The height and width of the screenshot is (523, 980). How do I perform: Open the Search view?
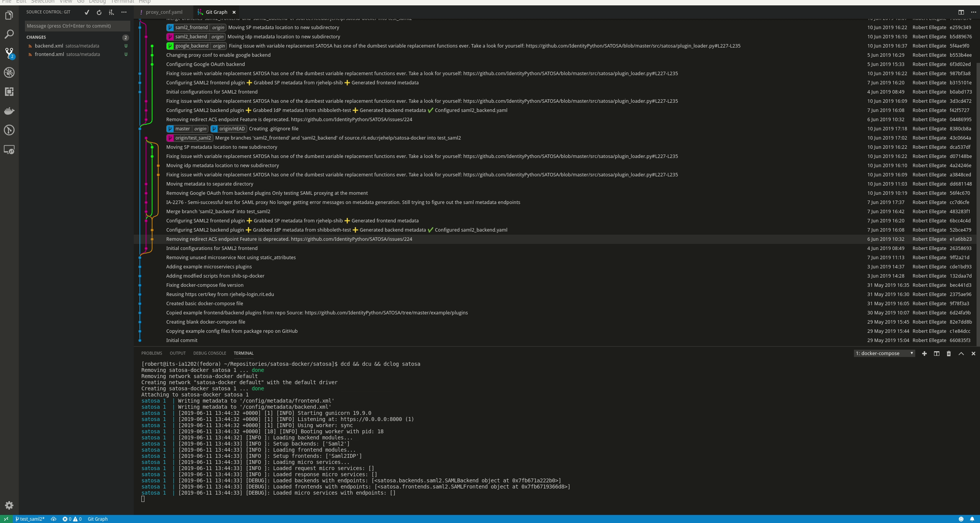[9, 34]
